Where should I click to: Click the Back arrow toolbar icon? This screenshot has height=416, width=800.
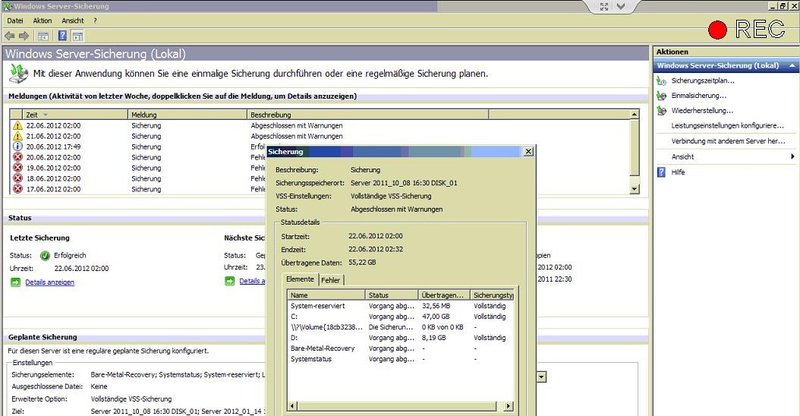10,36
